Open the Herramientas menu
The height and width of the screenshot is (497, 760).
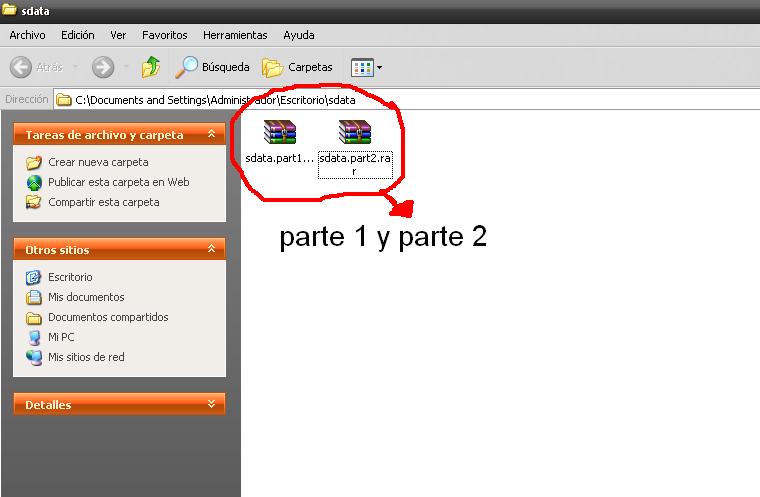(x=235, y=35)
